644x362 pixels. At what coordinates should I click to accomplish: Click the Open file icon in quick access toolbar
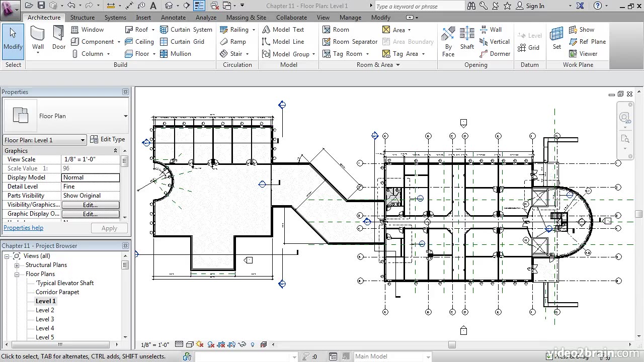click(x=29, y=6)
